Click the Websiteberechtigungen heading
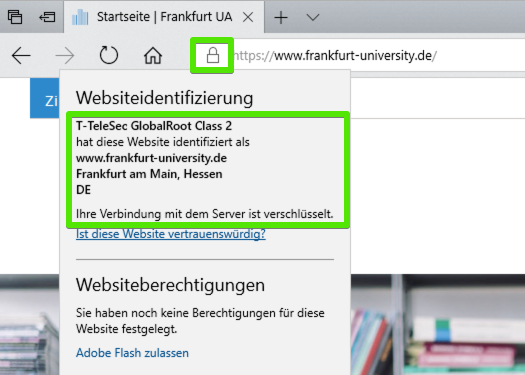525x375 pixels. coord(170,285)
